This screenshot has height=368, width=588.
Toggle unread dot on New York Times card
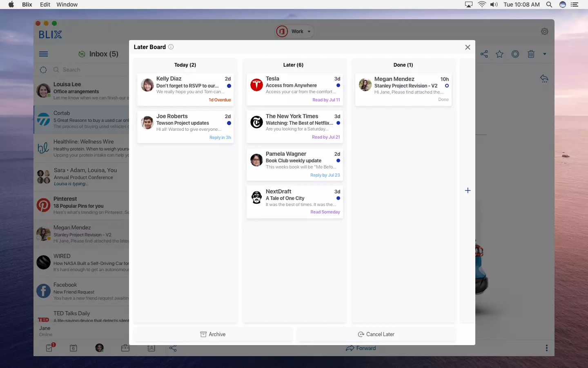click(338, 123)
